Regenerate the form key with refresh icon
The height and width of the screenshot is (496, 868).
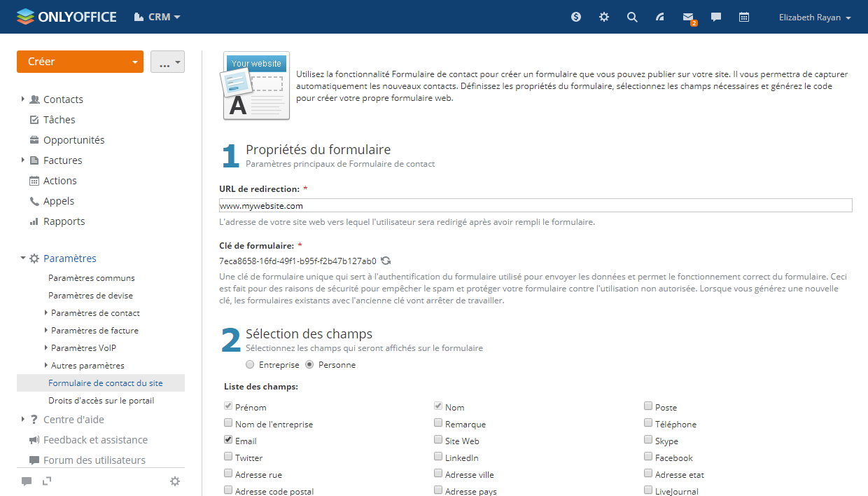click(x=386, y=261)
